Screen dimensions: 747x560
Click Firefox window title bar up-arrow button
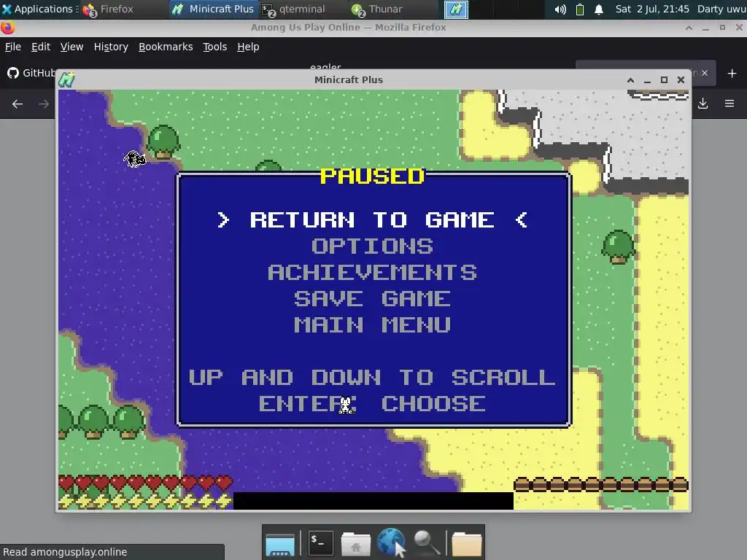click(x=689, y=28)
